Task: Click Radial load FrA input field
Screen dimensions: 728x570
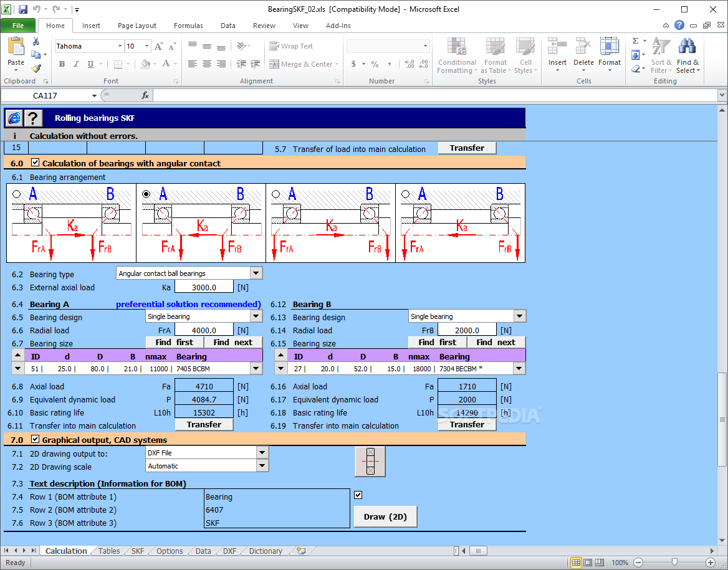Action: pyautogui.click(x=204, y=330)
